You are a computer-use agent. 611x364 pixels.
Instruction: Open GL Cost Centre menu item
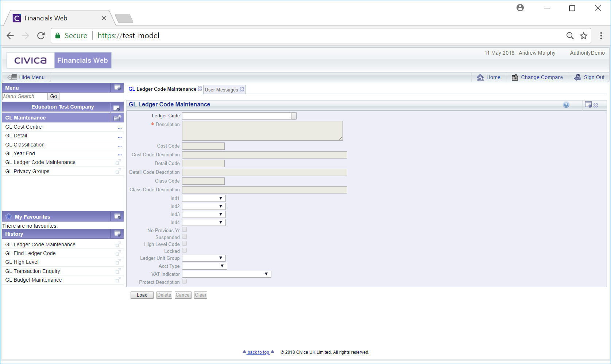[23, 127]
